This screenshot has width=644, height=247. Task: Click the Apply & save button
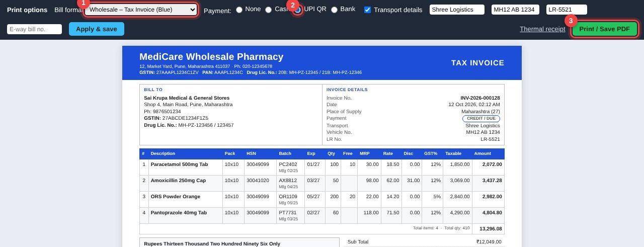point(97,29)
